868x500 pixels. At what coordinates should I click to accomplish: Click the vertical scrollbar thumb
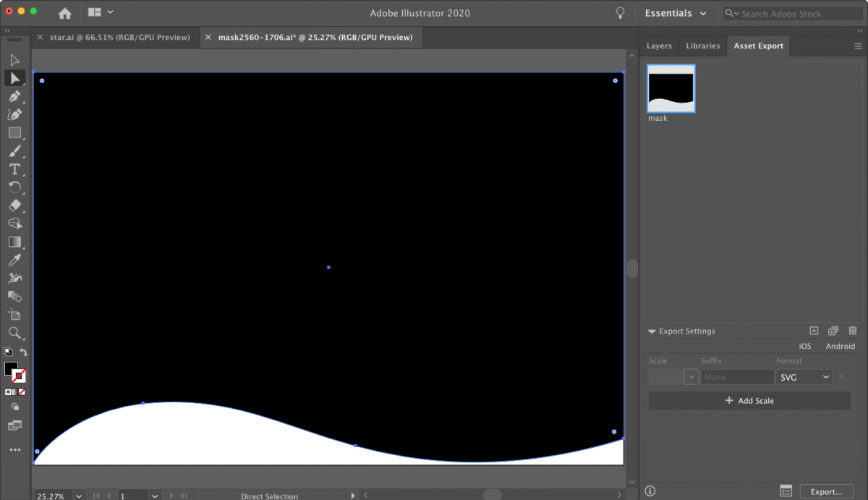[632, 269]
